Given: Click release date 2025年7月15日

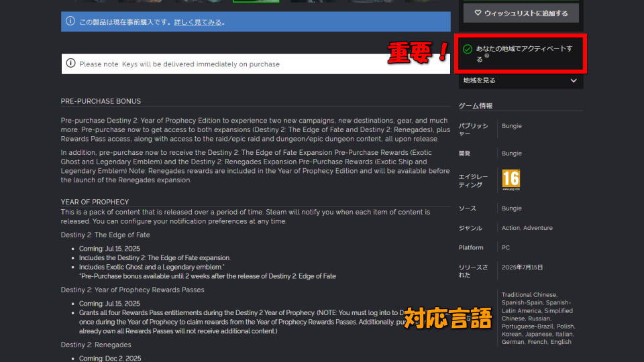Looking at the screenshot, I should click(x=523, y=267).
